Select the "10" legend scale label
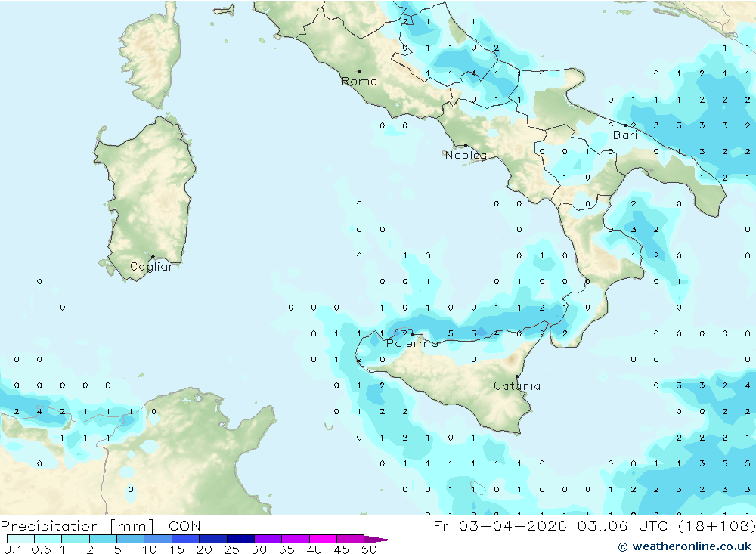The width and height of the screenshot is (756, 554). point(150,549)
